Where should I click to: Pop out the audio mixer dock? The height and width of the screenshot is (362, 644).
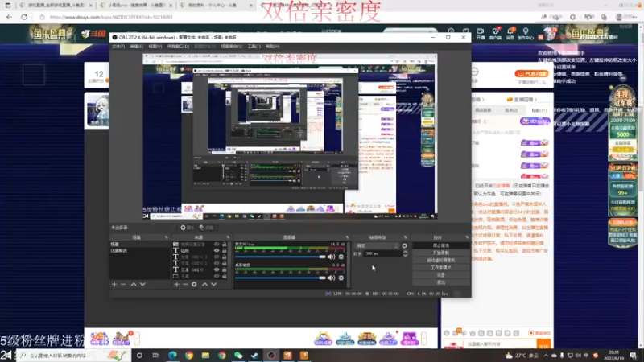click(347, 237)
